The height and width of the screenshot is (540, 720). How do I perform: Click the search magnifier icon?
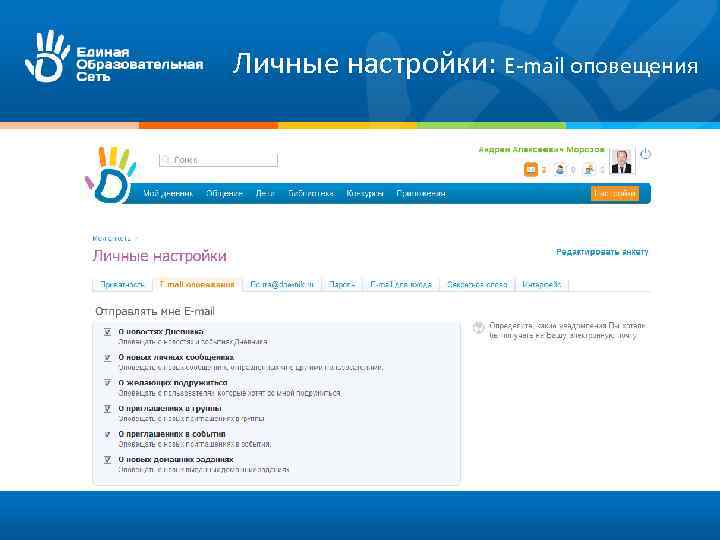click(x=166, y=160)
